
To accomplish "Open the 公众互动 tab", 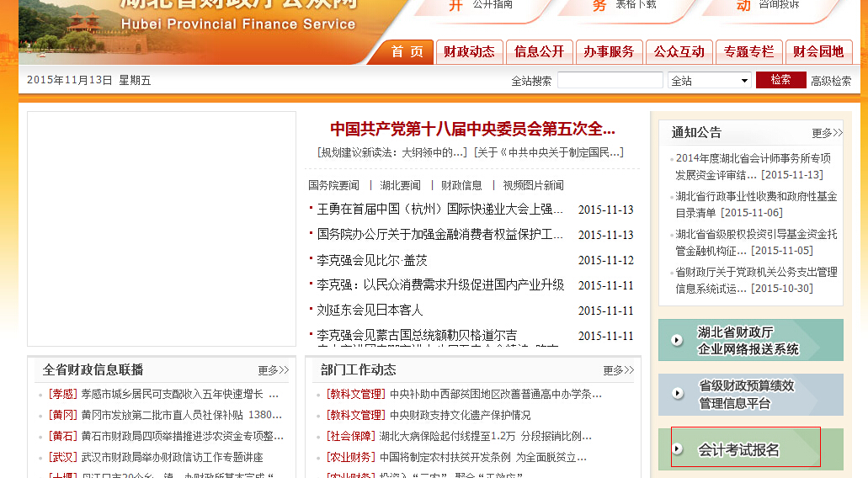I will pyautogui.click(x=679, y=52).
